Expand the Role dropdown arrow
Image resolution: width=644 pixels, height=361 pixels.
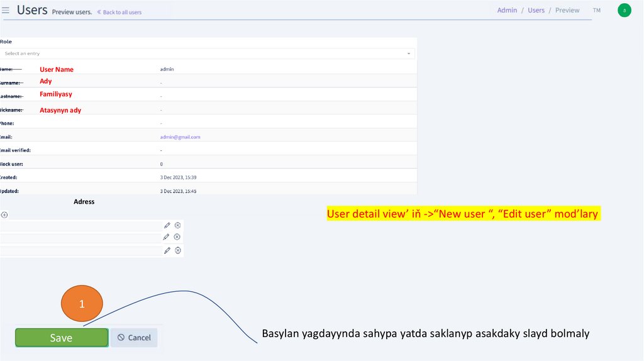tap(409, 53)
